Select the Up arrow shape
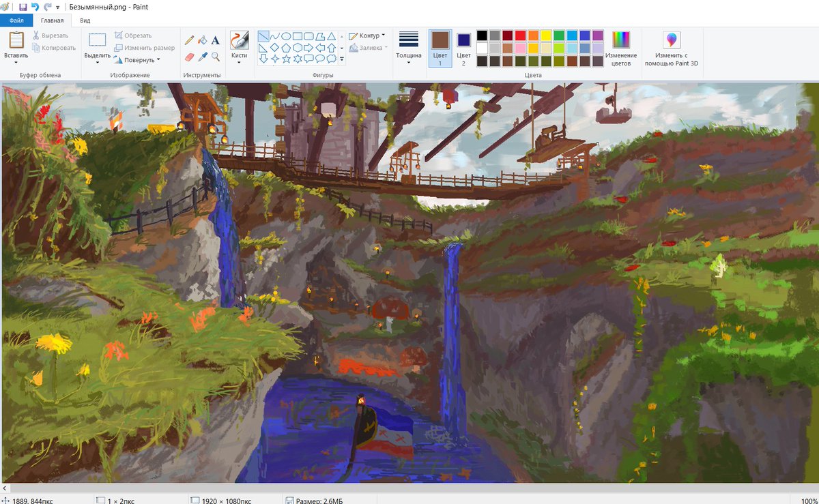 point(331,48)
